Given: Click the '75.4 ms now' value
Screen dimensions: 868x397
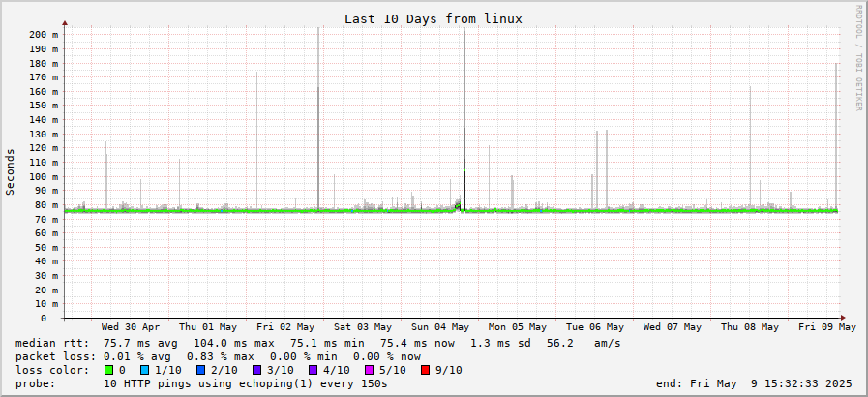Looking at the screenshot, I should coord(417,344).
